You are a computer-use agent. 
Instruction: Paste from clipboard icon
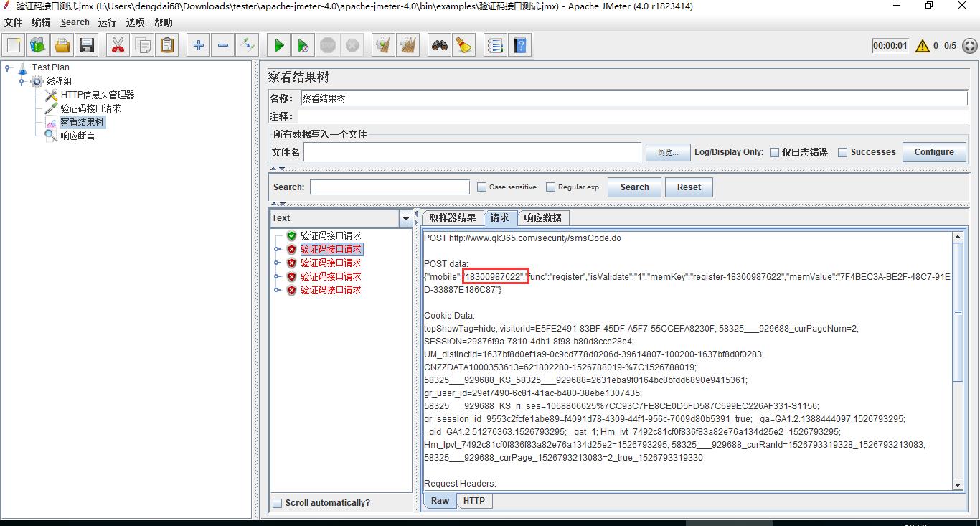pos(167,45)
